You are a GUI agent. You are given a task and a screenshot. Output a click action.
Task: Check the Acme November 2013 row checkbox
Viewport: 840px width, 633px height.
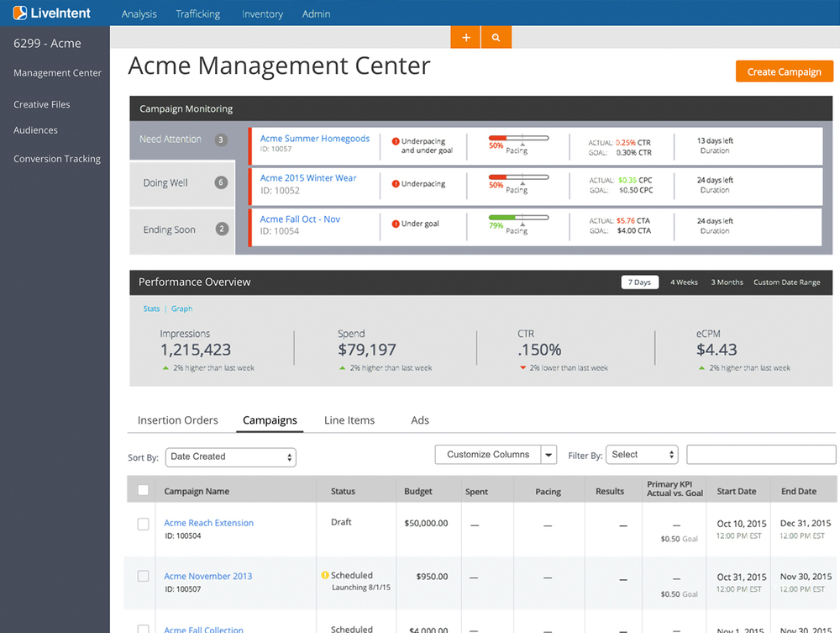[x=143, y=576]
